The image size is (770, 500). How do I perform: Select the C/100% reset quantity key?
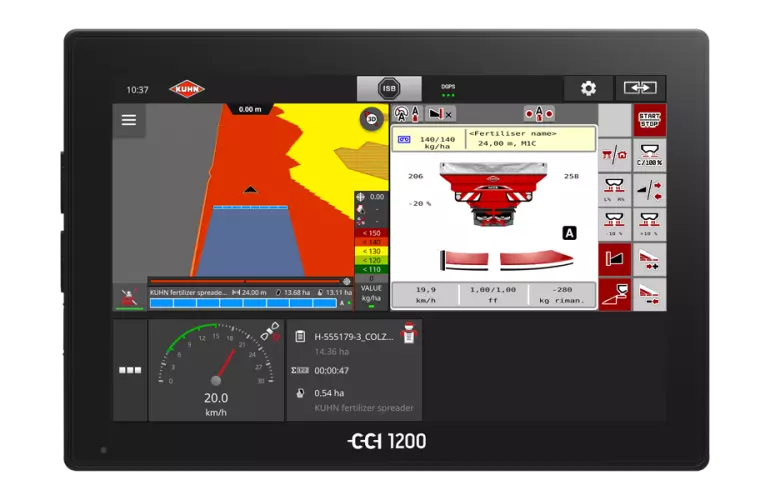pos(649,155)
